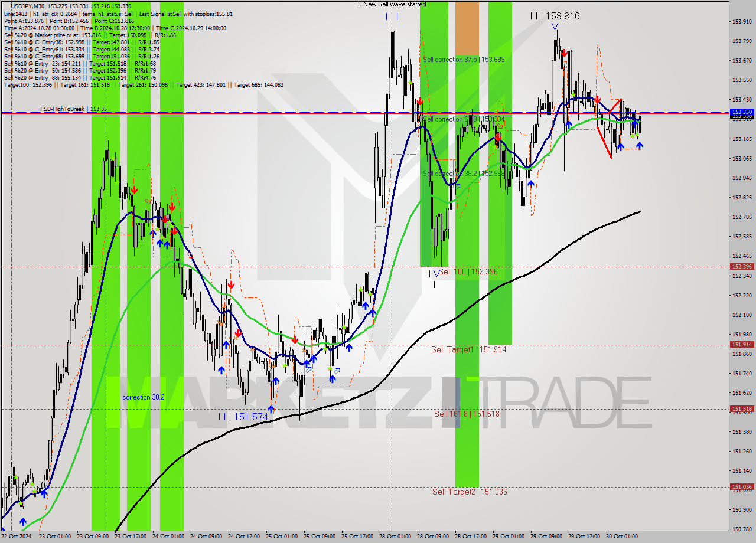Click the 'Sell Target1 | 151.914' label
The height and width of the screenshot is (543, 756).
pos(468,349)
